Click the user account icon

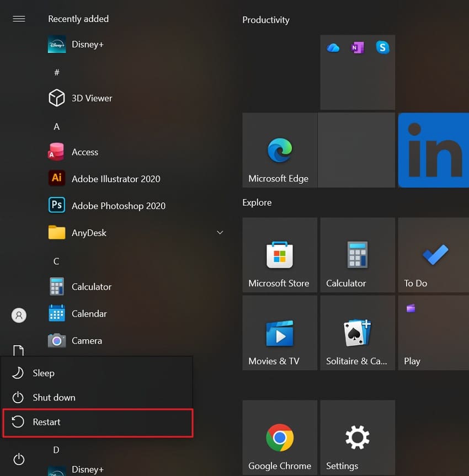19,315
